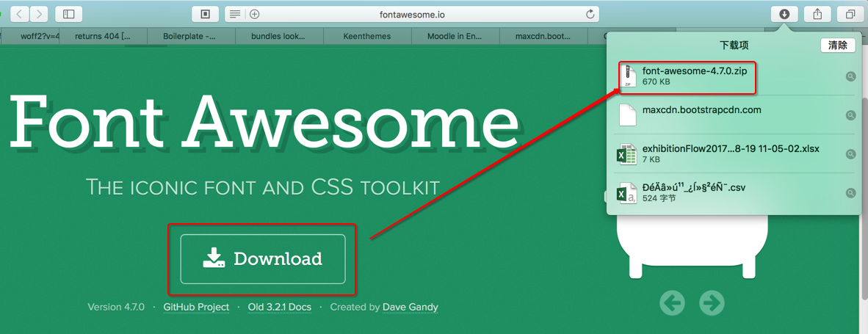Click the square extension toolbar button
Viewport: 868px width, 334px height.
coord(206,14)
